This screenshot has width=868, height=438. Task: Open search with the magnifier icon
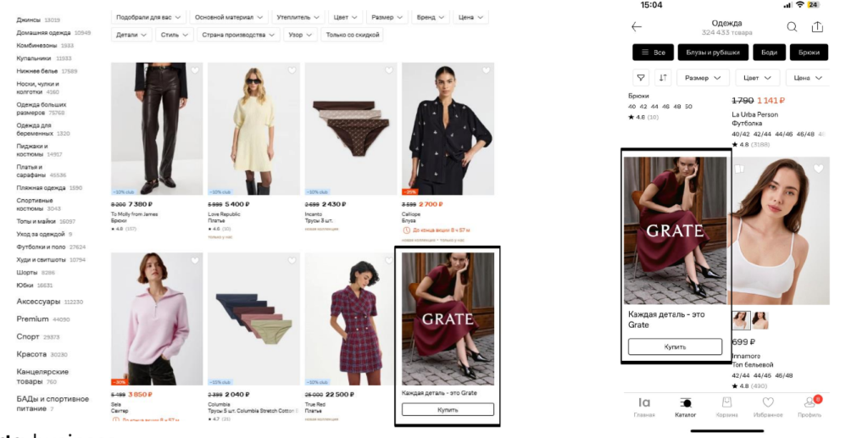[792, 27]
